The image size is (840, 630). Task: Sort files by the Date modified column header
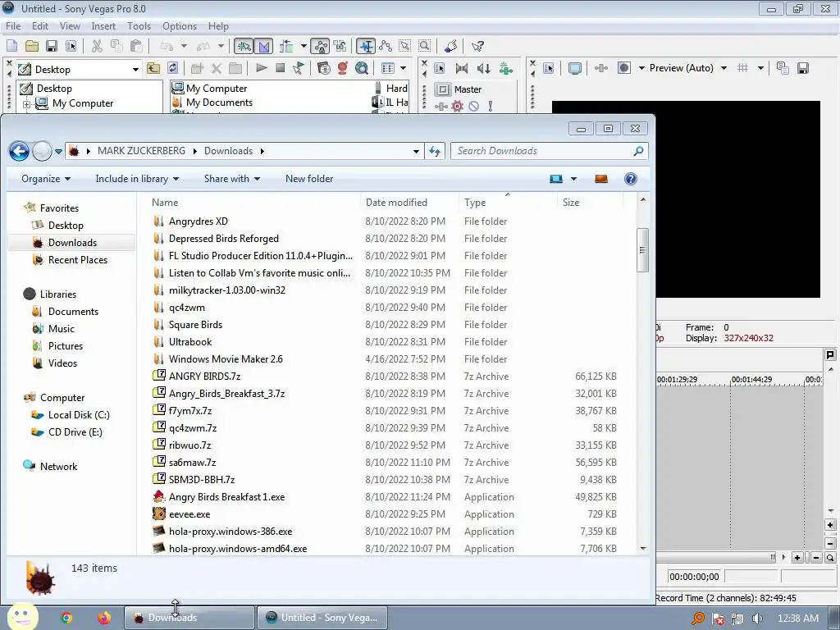396,203
